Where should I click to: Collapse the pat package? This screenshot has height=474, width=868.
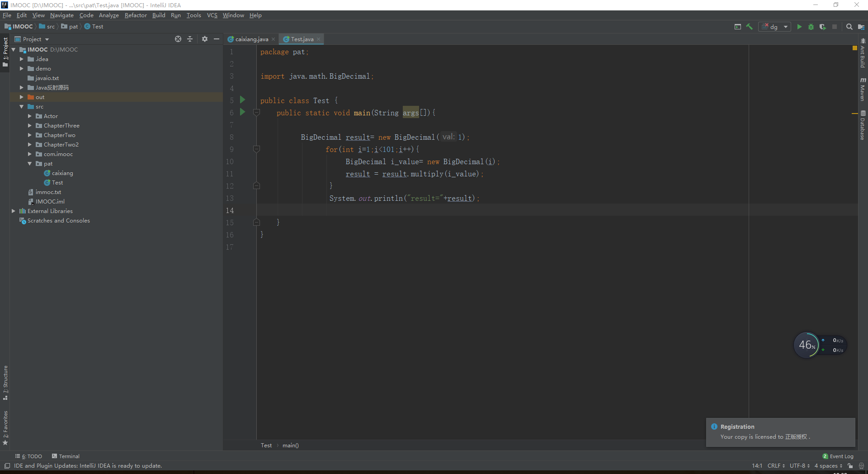[x=29, y=164]
